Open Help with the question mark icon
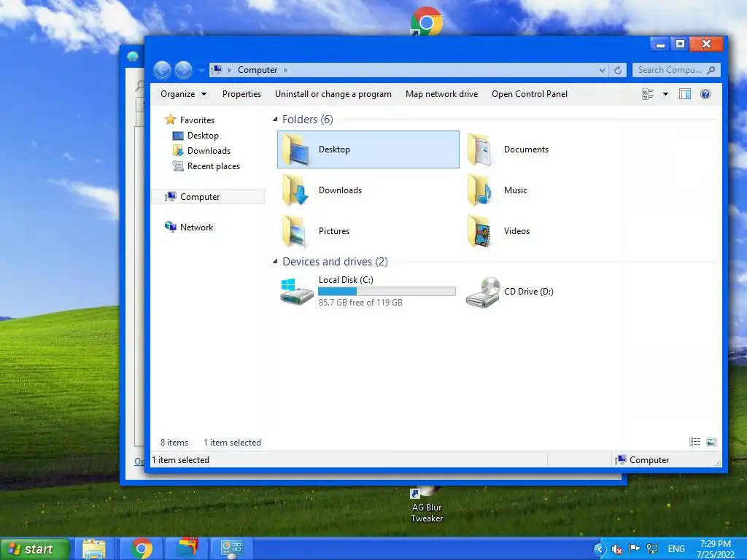This screenshot has height=560, width=747. 705,94
